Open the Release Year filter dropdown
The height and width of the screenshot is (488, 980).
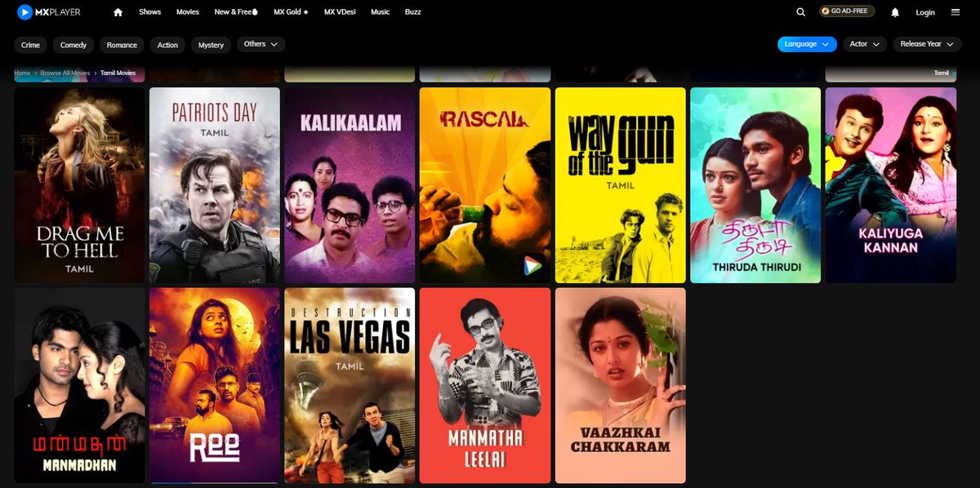click(927, 44)
